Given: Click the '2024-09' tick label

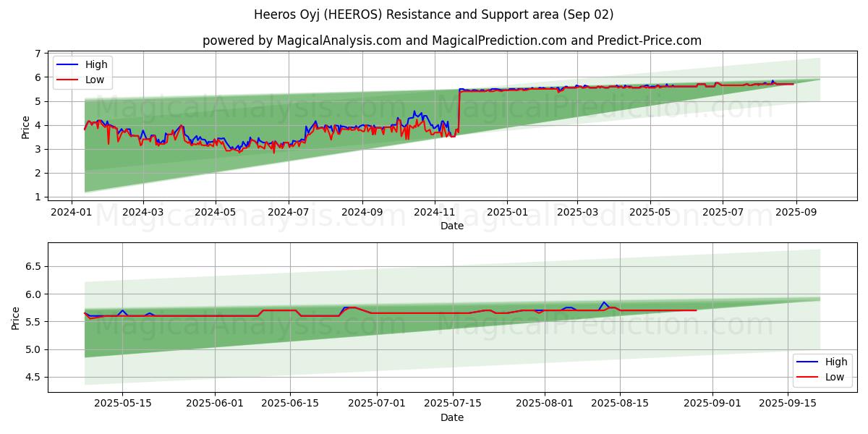Looking at the screenshot, I should (362, 211).
